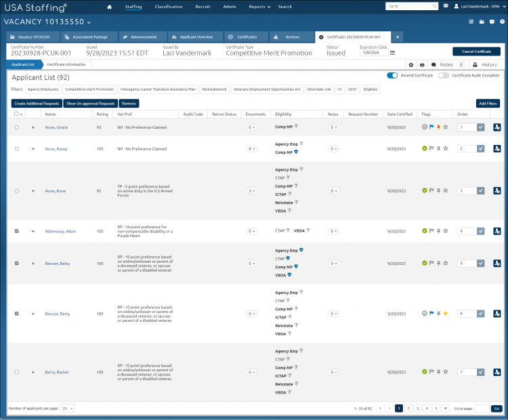The width and height of the screenshot is (508, 420).
Task: Open certificate settings gear icon
Action: click(x=411, y=65)
